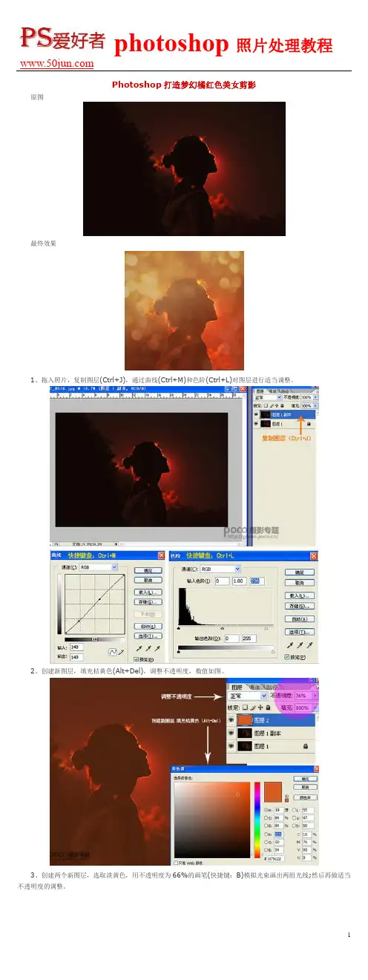This screenshot has width=368, height=980.
Task: Open the www.50jun.com link in header
Action: [x=55, y=63]
